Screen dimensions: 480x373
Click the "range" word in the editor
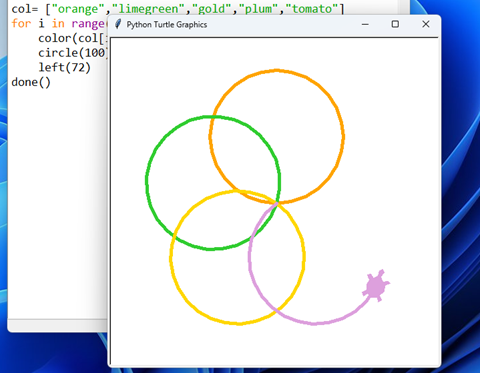coord(88,24)
